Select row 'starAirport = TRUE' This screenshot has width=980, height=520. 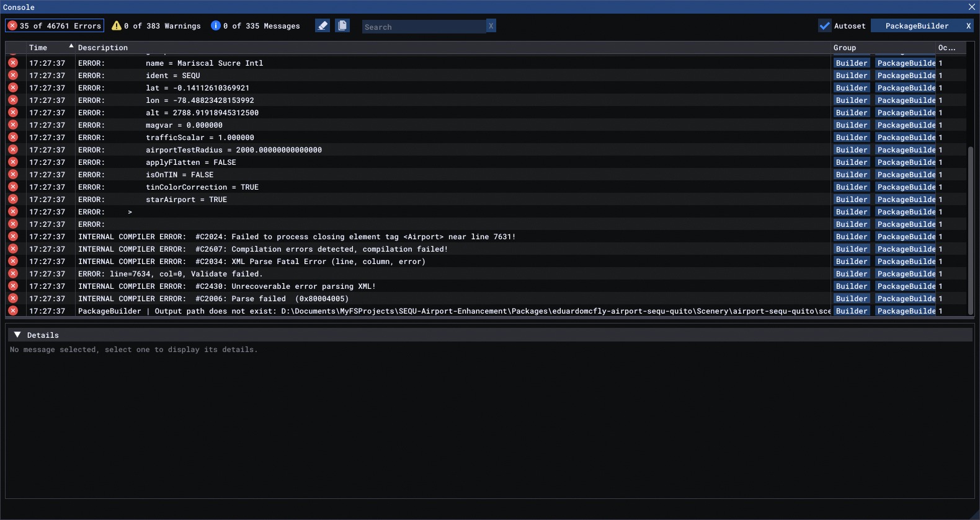[x=486, y=200]
